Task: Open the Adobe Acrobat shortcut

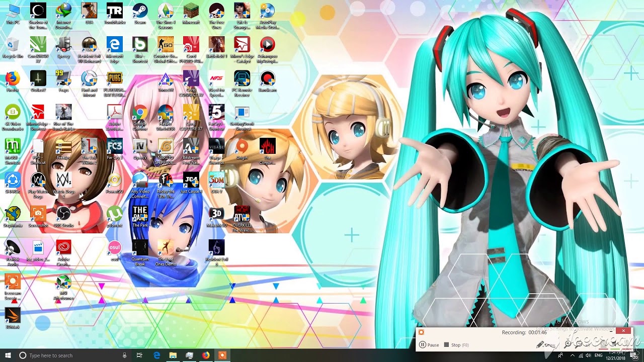Action: [114, 117]
